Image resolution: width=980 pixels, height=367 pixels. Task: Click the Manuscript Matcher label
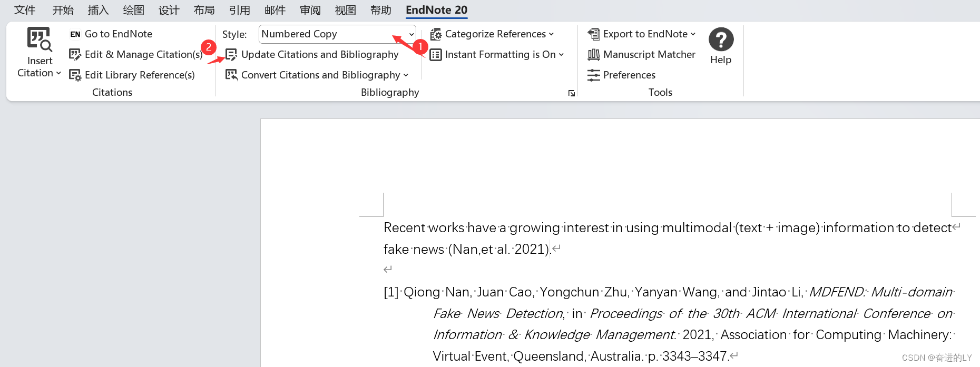coord(649,55)
